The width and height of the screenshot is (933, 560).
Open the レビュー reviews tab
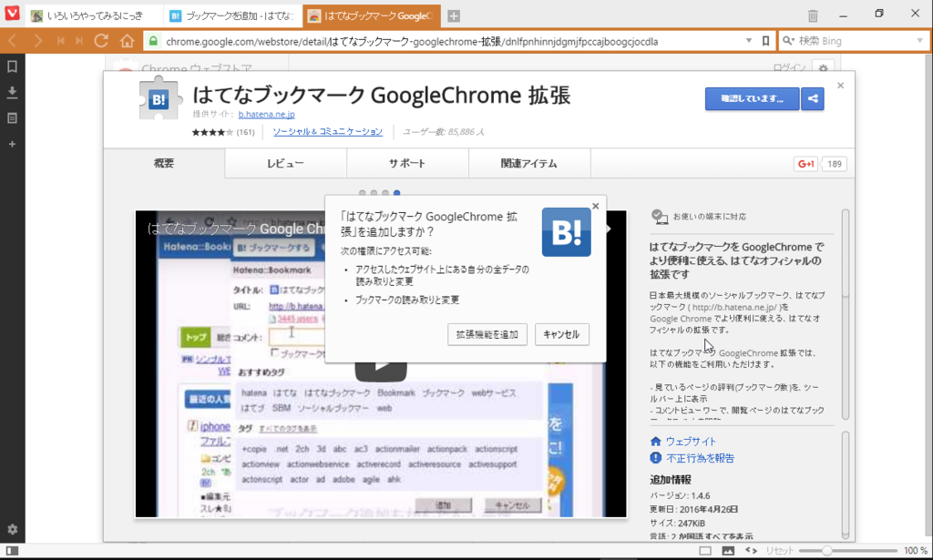coord(285,164)
